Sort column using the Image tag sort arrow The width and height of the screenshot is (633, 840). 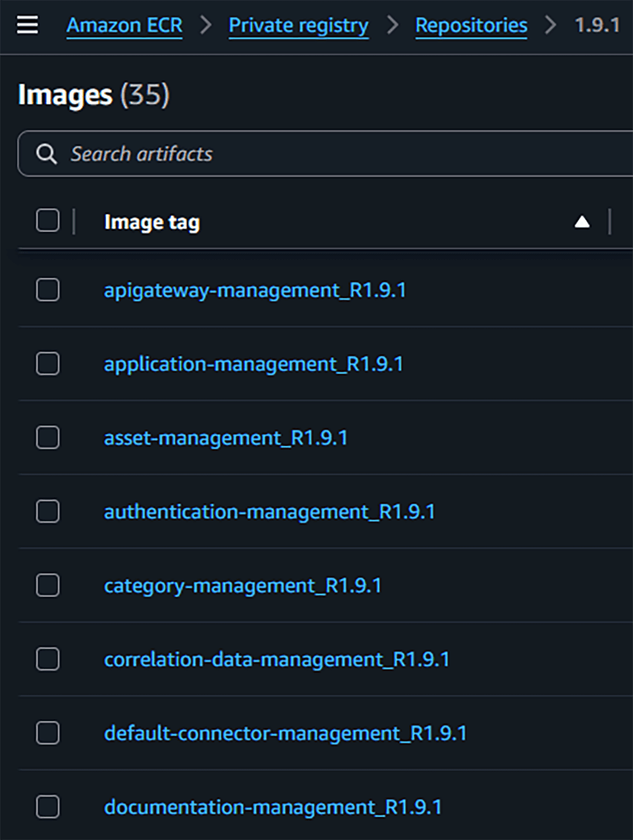tap(582, 221)
